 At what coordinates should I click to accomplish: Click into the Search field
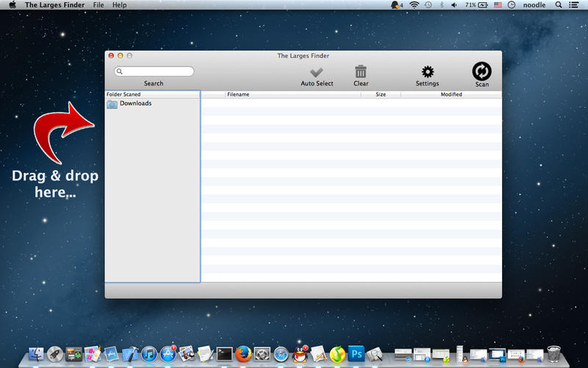(154, 71)
